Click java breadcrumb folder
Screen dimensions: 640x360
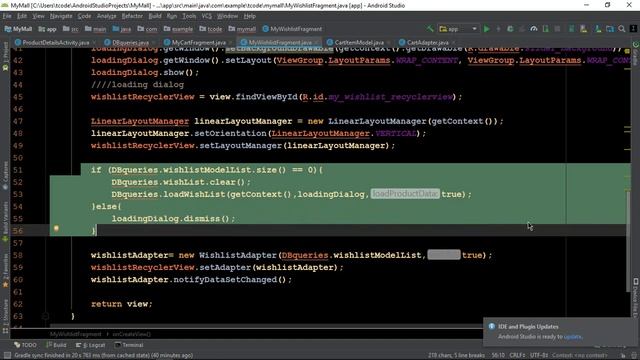pyautogui.click(x=122, y=29)
